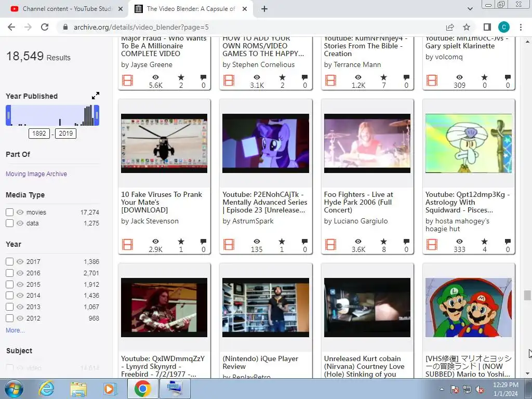The height and width of the screenshot is (399, 532).
Task: Open 10 Fake Viruses helicopter thumbnail
Action: click(x=164, y=143)
